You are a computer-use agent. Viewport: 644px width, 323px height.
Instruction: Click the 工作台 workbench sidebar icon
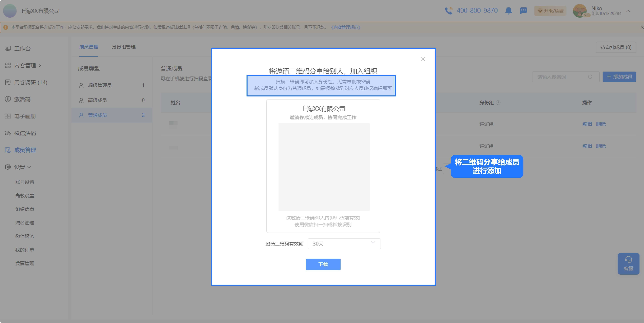coord(8,48)
